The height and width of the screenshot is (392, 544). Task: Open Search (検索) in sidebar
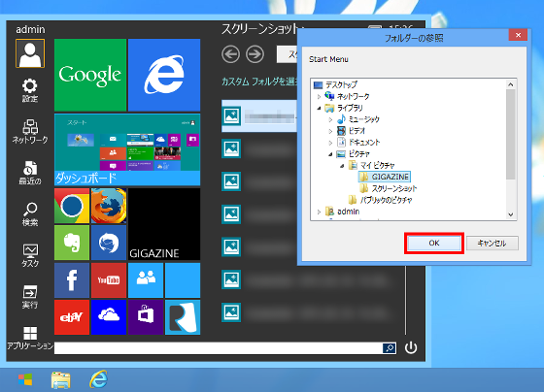(x=30, y=214)
